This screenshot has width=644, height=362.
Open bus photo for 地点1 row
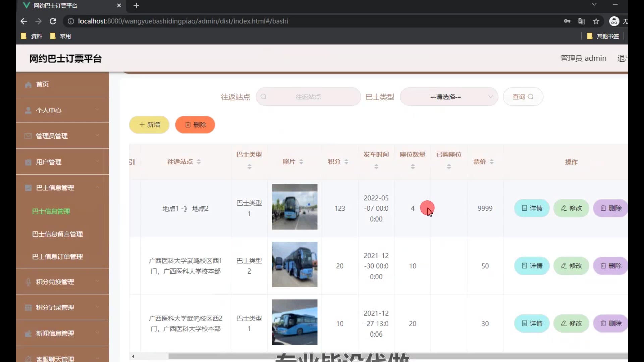point(294,207)
